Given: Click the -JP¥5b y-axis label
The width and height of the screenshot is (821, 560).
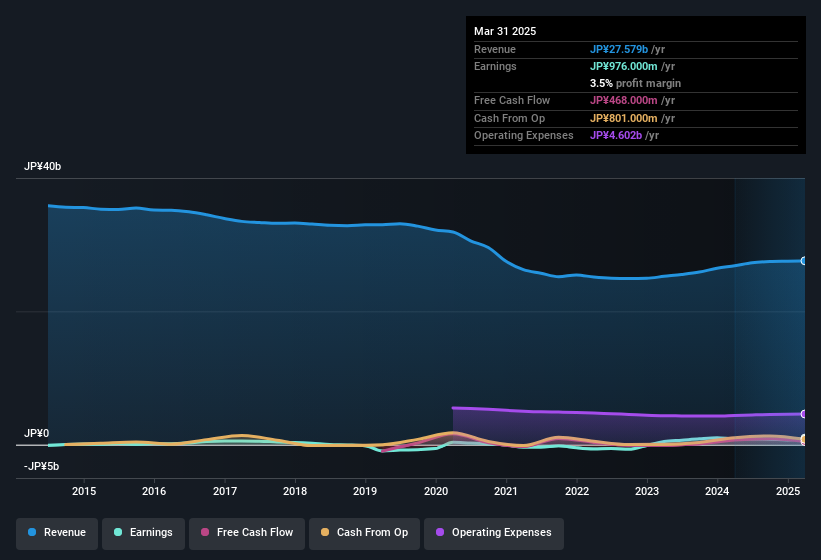Looking at the screenshot, I should tap(41, 466).
